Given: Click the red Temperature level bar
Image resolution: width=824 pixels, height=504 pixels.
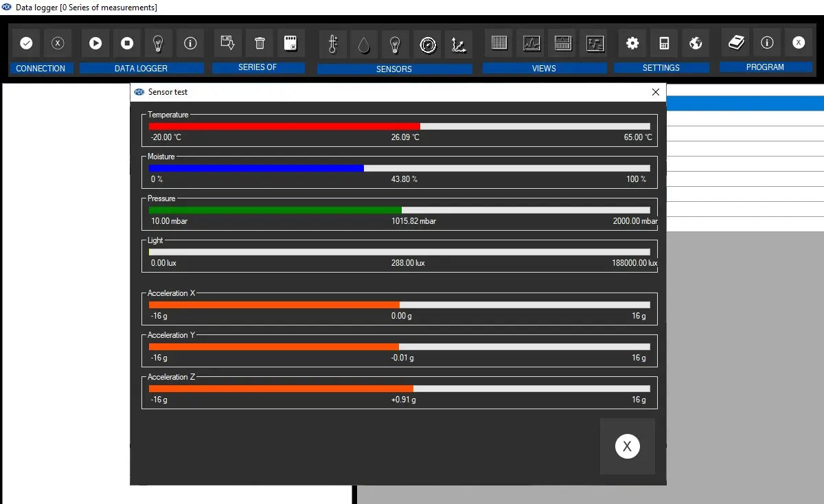Looking at the screenshot, I should coord(284,126).
